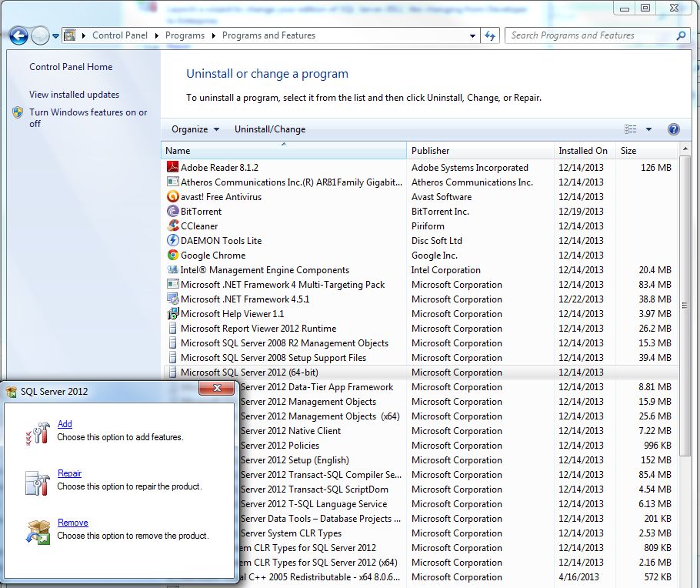Open View installed updates link

tap(74, 94)
